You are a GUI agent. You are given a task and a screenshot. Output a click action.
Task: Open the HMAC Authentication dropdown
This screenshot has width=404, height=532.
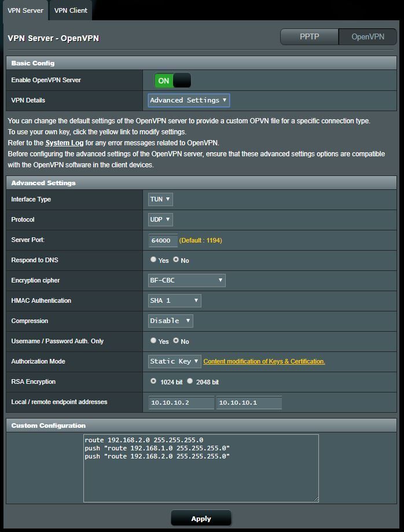[175, 300]
